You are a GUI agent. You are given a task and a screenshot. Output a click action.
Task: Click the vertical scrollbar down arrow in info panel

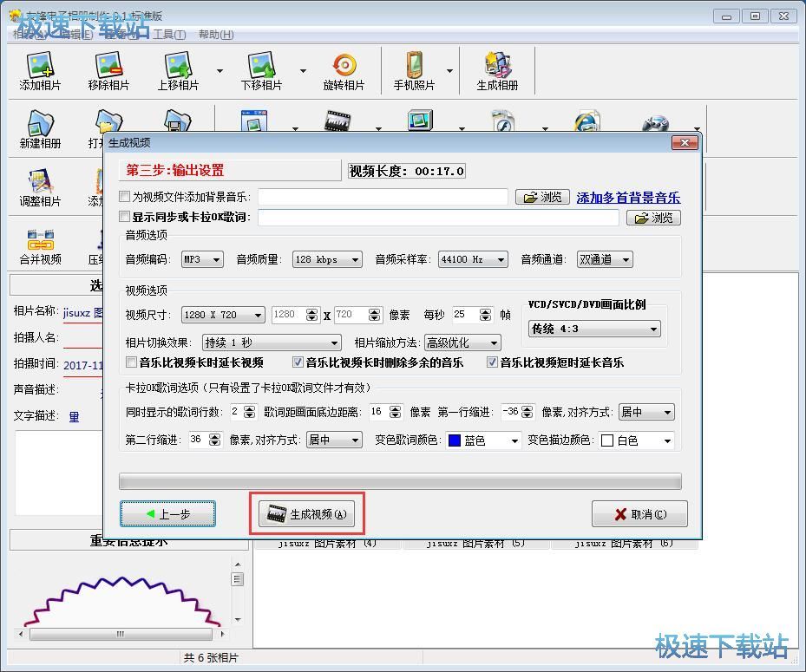tap(238, 619)
